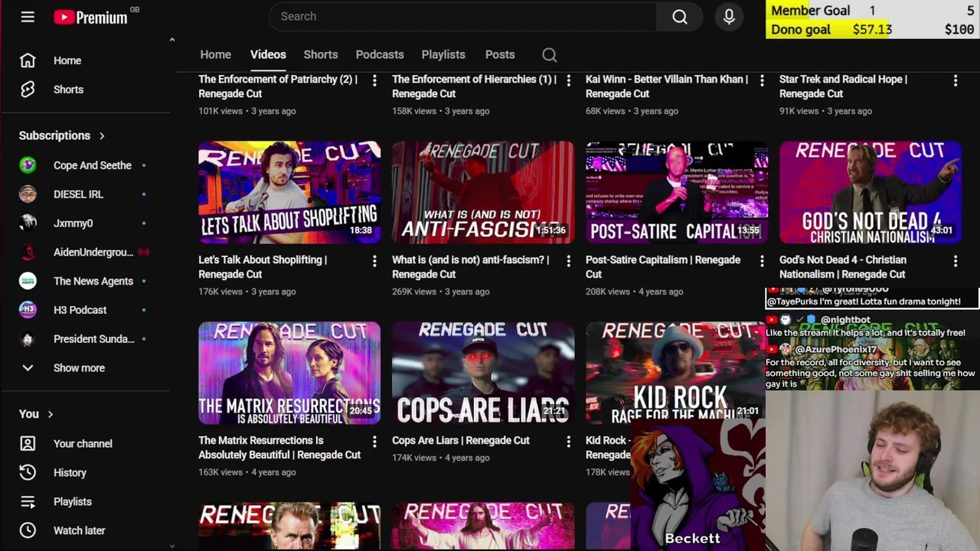Open DIESEL IRL channel avatar
980x551 pixels.
click(x=28, y=194)
